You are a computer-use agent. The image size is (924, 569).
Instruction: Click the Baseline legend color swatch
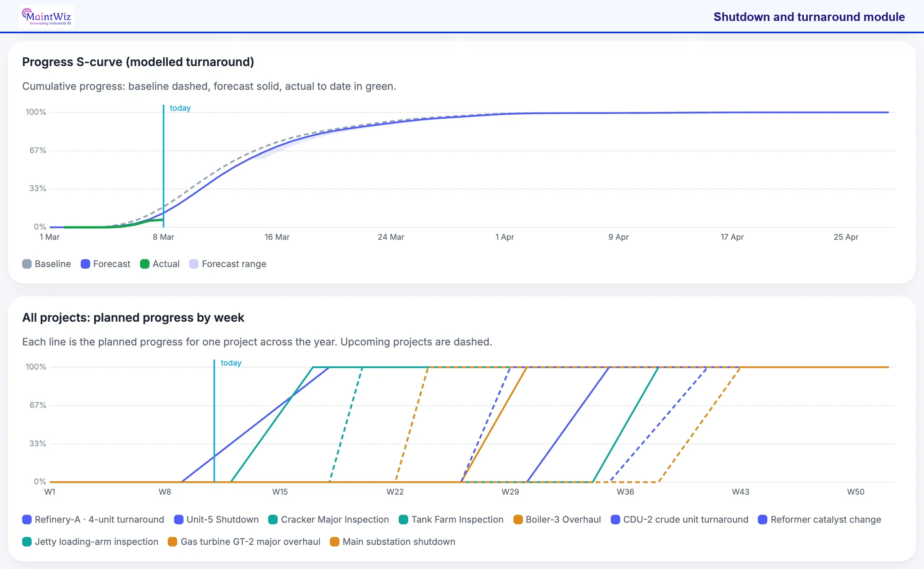point(27,264)
